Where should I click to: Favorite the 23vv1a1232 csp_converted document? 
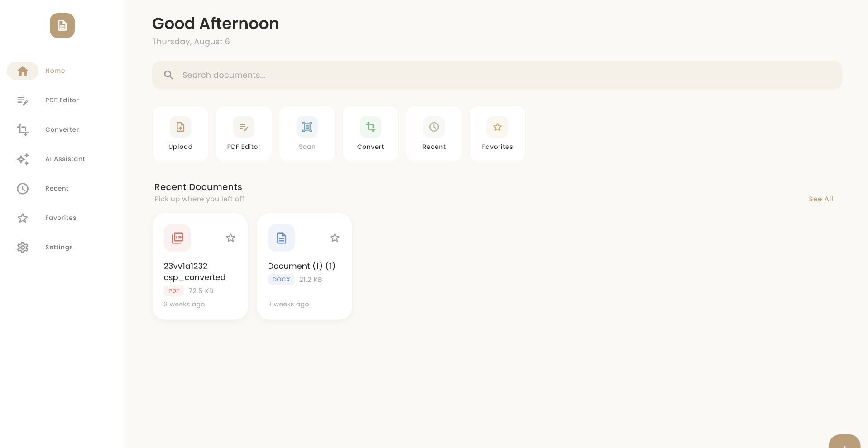tap(230, 238)
